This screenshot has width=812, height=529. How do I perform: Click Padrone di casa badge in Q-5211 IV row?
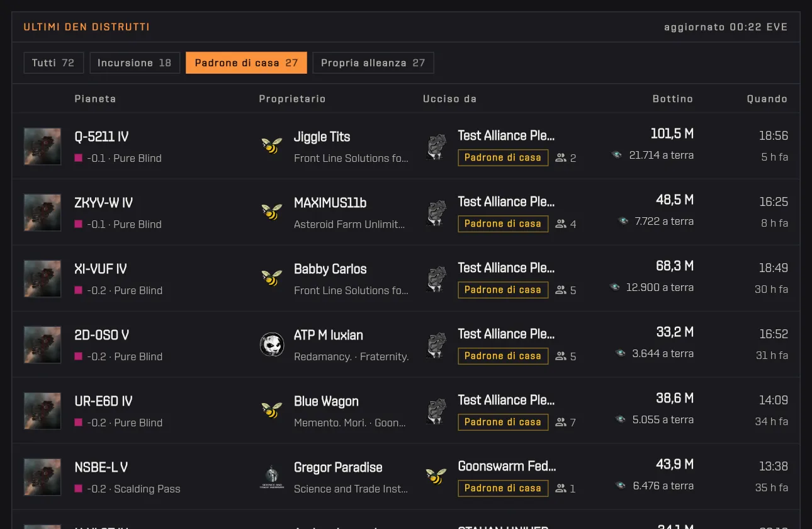pyautogui.click(x=503, y=157)
